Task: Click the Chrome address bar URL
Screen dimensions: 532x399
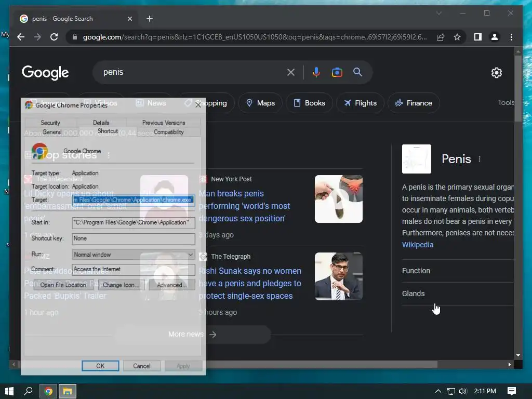Action: click(x=255, y=37)
